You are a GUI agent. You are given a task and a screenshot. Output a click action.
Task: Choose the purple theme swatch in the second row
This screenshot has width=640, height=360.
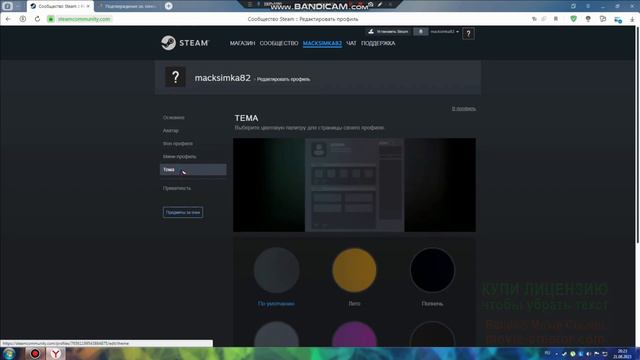(x=354, y=334)
